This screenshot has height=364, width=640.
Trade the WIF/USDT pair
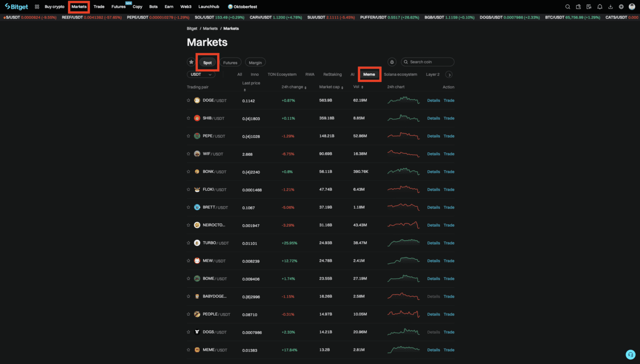pos(449,154)
